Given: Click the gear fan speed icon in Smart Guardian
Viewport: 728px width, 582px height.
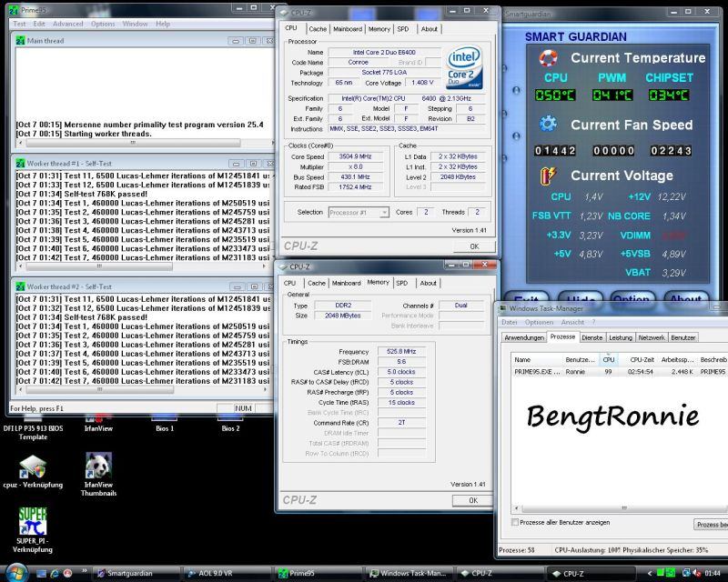Looking at the screenshot, I should click(x=549, y=124).
